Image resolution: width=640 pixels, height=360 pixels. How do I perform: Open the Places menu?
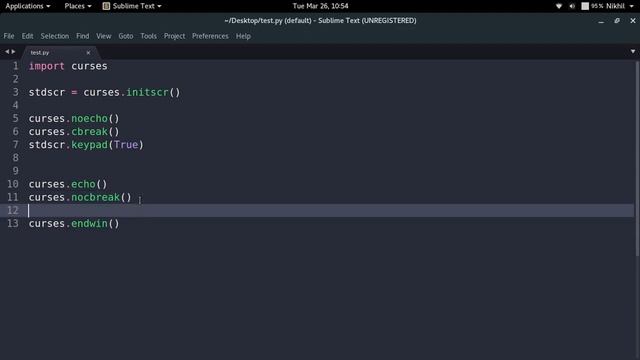click(78, 6)
